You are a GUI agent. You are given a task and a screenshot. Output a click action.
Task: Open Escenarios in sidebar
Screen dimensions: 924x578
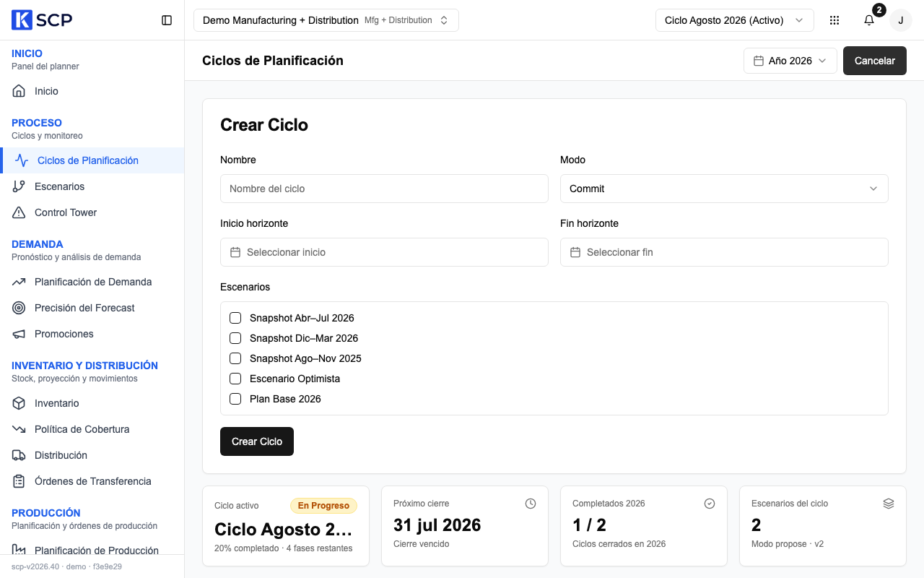click(92, 186)
